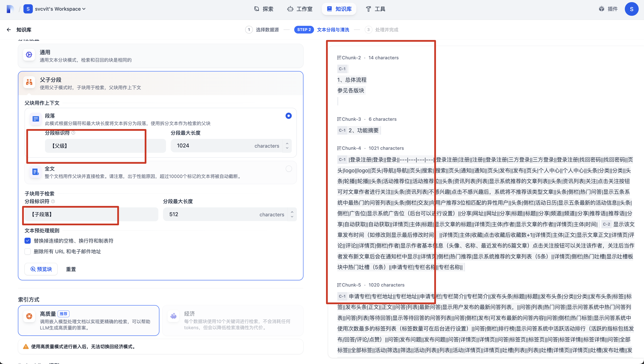Click the 父子分段 people icon

[x=29, y=82]
